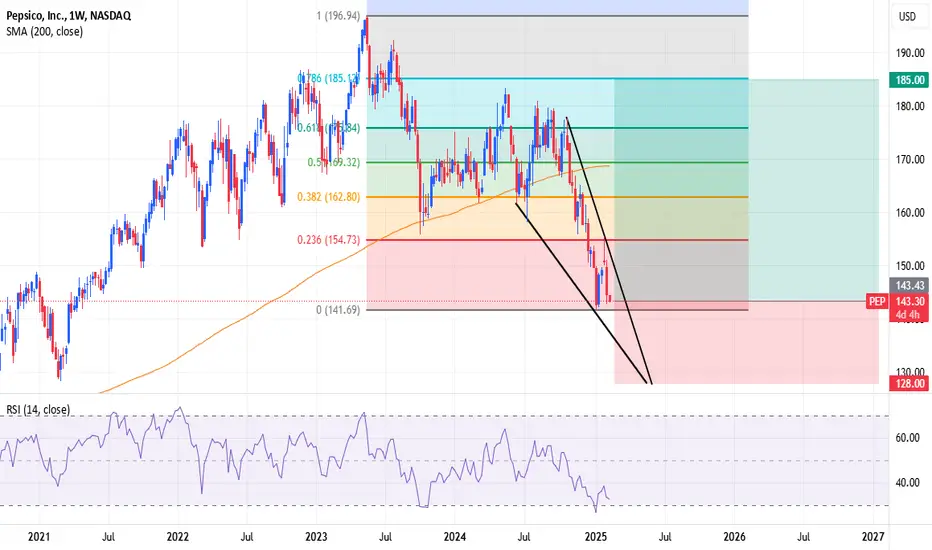Click the 2025 label on time axis
Image resolution: width=932 pixels, height=550 pixels.
596,537
